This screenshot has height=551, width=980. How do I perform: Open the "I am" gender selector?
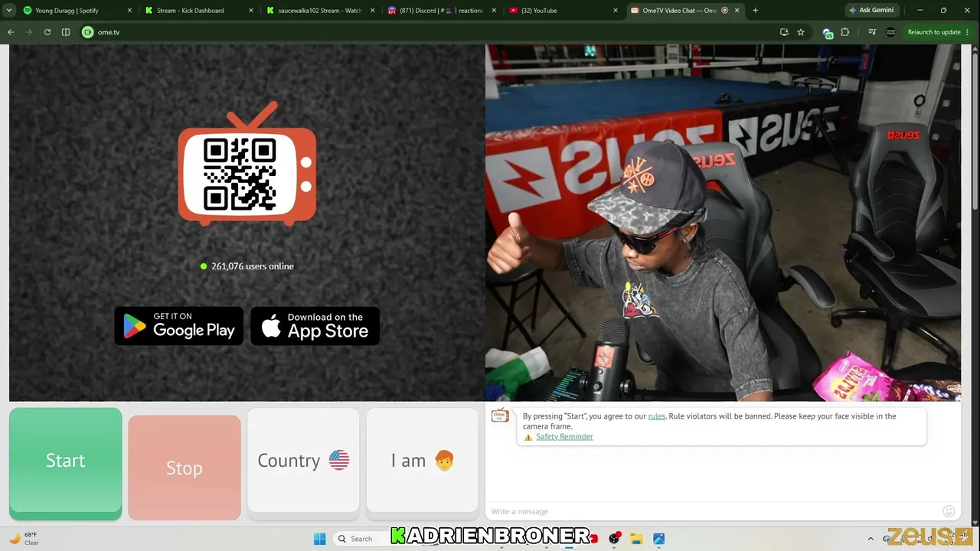click(x=423, y=460)
